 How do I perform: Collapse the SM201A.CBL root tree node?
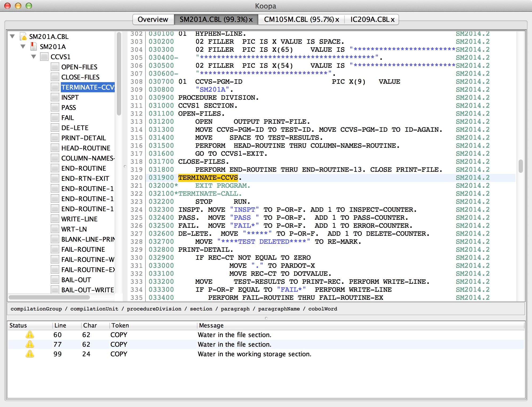(12, 36)
